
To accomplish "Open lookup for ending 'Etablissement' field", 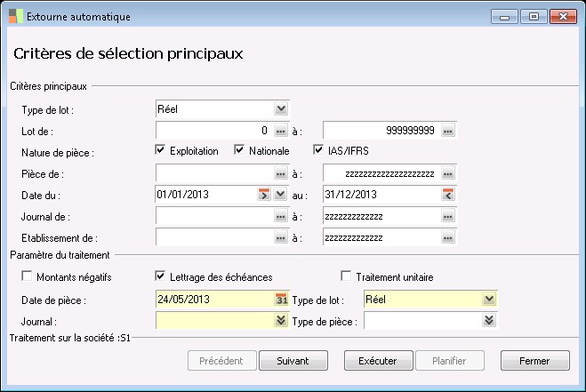I will (x=448, y=237).
